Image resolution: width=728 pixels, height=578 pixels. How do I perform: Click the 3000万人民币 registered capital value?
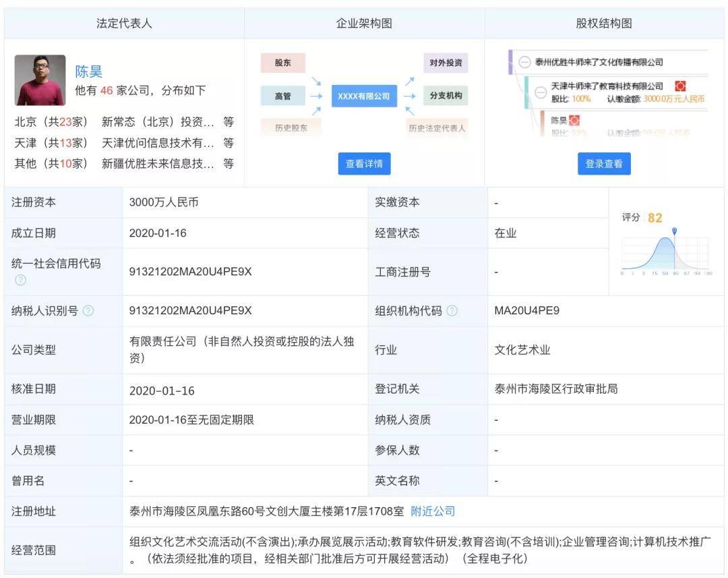point(163,202)
